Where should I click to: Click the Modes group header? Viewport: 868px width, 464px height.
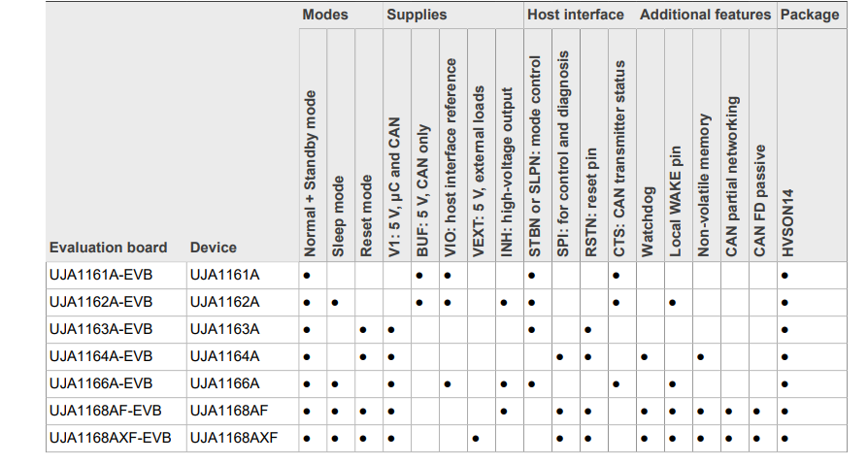[325, 15]
